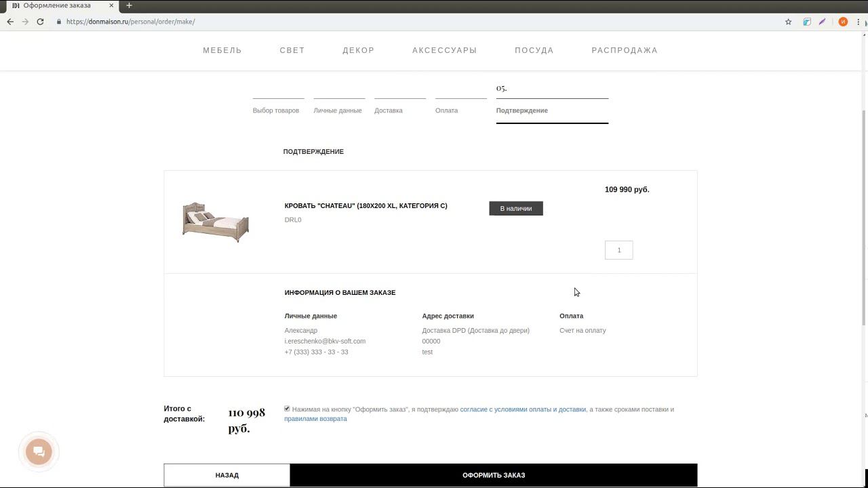Open the ПОСУДА menu
Image resolution: width=868 pixels, height=488 pixels.
534,50
